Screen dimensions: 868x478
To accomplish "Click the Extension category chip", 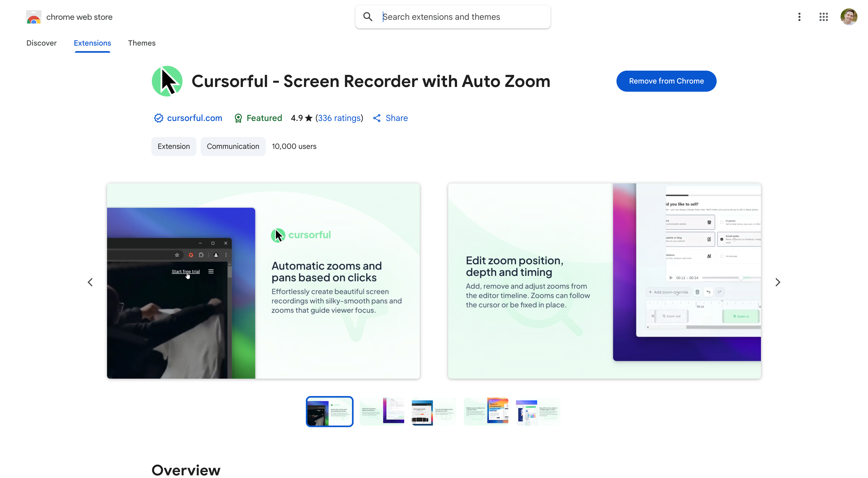I will (x=173, y=147).
